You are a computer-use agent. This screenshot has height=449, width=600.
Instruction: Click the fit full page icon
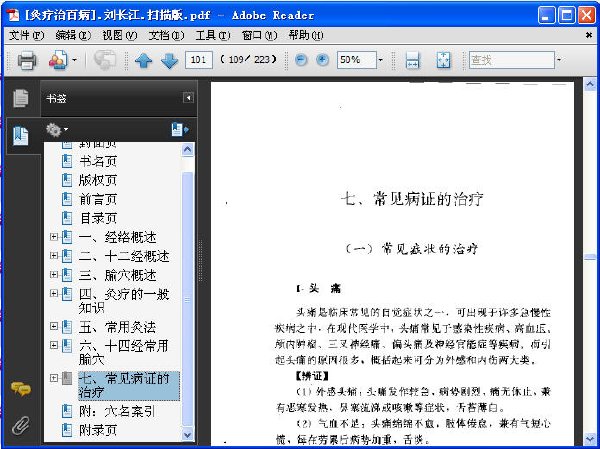click(443, 61)
